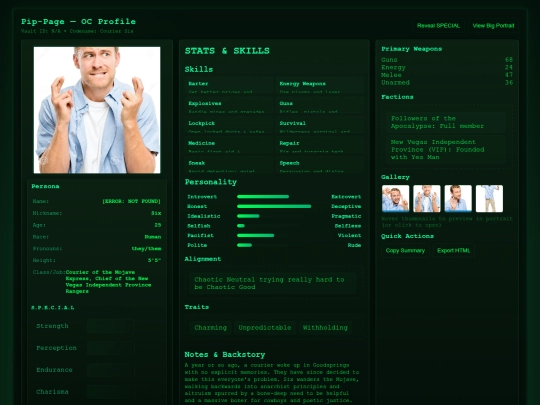540x405 pixels.
Task: Click Export HTML button
Action: click(x=454, y=250)
